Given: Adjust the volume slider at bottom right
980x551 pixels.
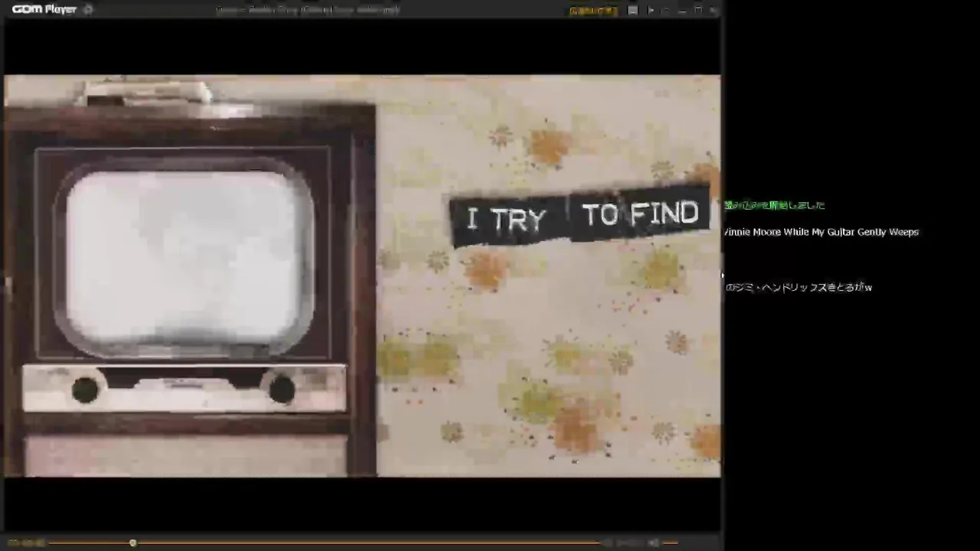Looking at the screenshot, I should tap(670, 543).
